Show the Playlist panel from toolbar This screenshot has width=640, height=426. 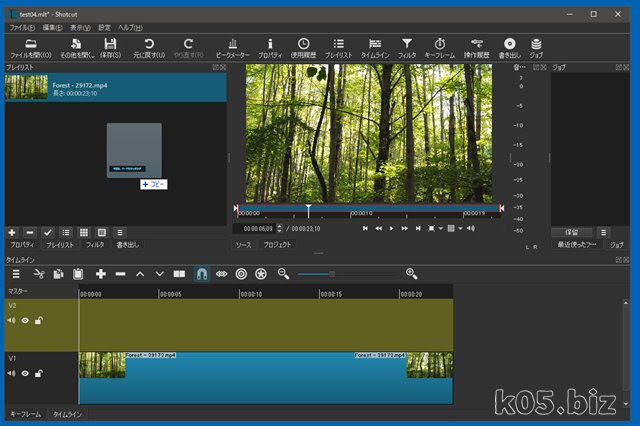[x=338, y=48]
